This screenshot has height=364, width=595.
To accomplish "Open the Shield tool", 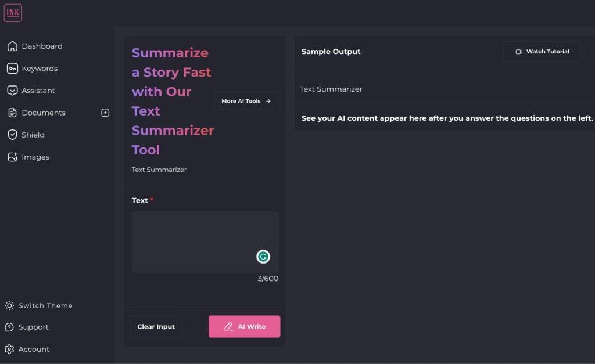I will pos(32,135).
